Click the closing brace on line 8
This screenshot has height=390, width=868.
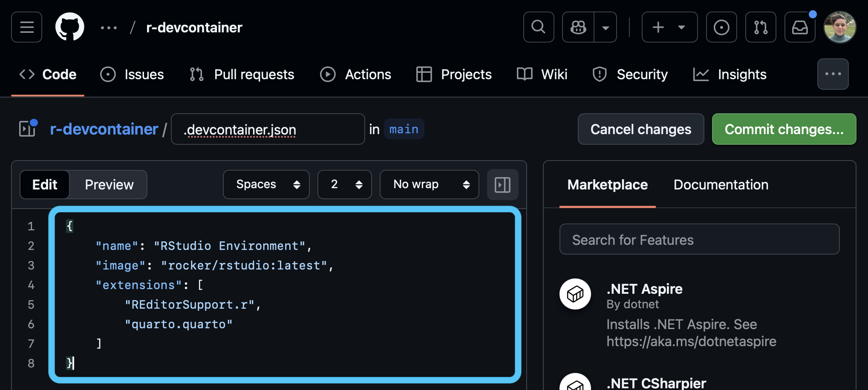[70, 363]
